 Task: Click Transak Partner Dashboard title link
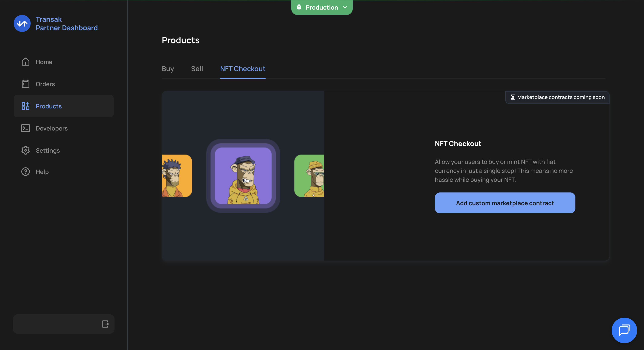(66, 23)
